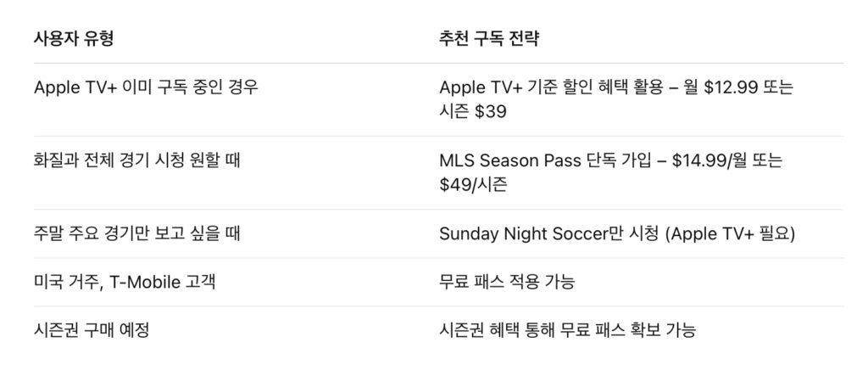The height and width of the screenshot is (376, 868).
Task: Click the "할인 혜택 활용" text
Action: coord(615,87)
